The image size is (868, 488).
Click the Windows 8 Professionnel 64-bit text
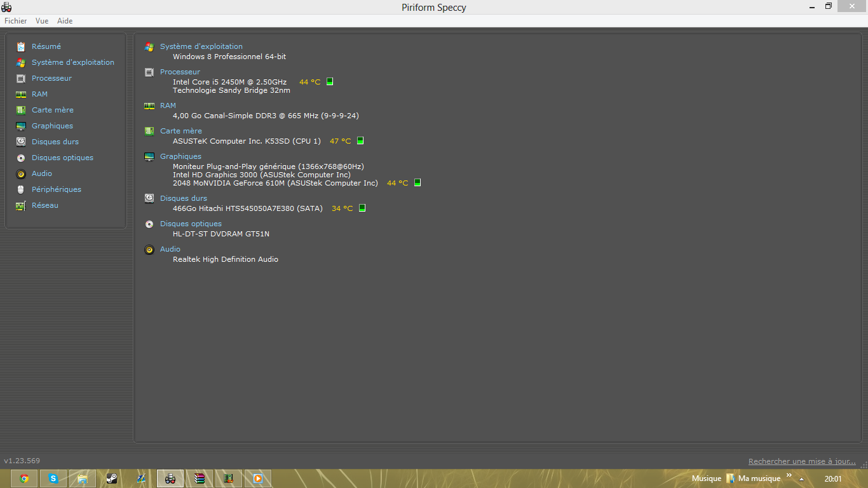pos(229,57)
